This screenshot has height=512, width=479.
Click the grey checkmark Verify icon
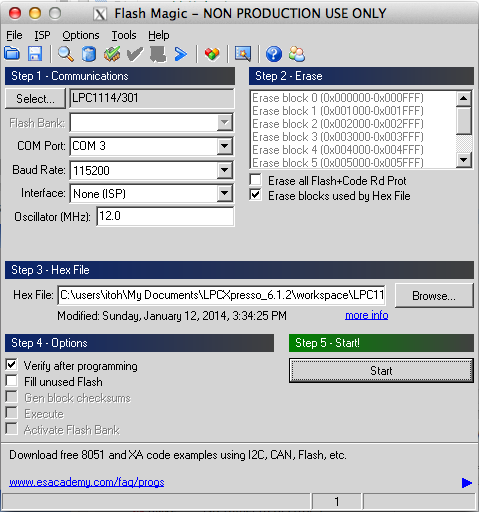135,54
